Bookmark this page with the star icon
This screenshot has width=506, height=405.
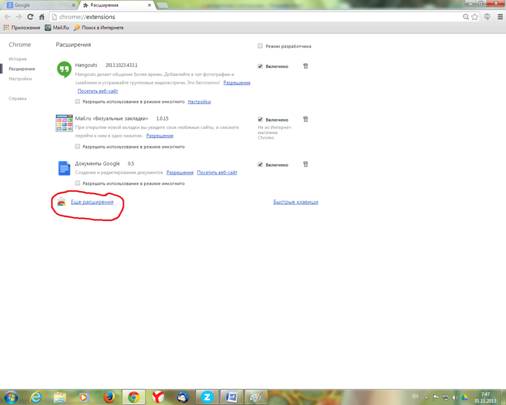pos(475,17)
